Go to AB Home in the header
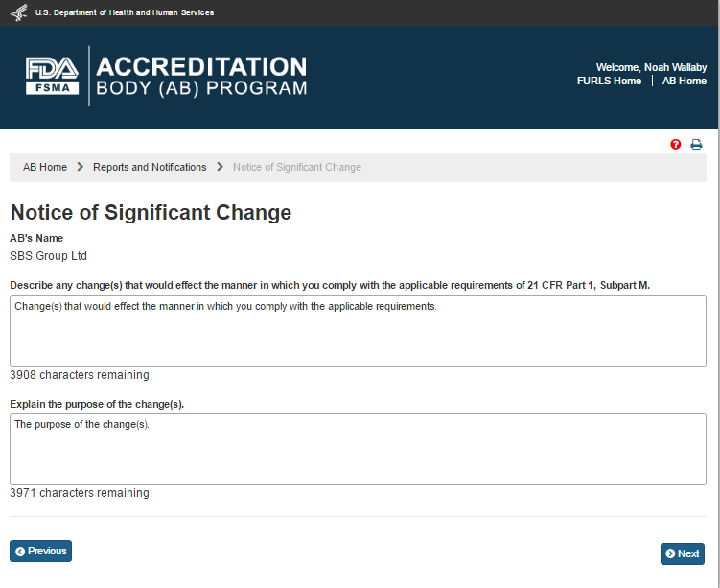The image size is (720, 588). [x=684, y=82]
